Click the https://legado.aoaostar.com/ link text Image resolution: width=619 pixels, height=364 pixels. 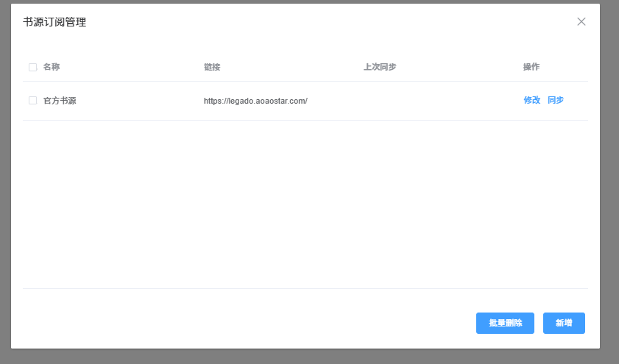(255, 101)
